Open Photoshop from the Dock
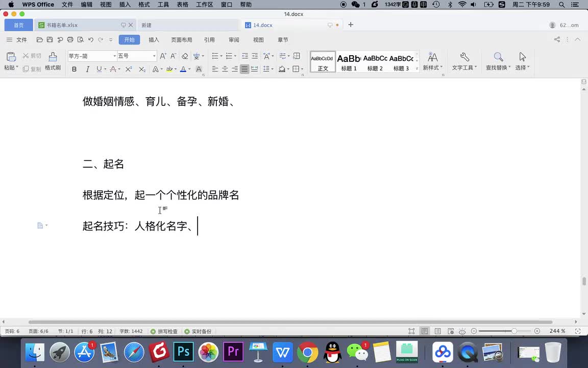Viewport: 588px width, 368px height. 183,352
